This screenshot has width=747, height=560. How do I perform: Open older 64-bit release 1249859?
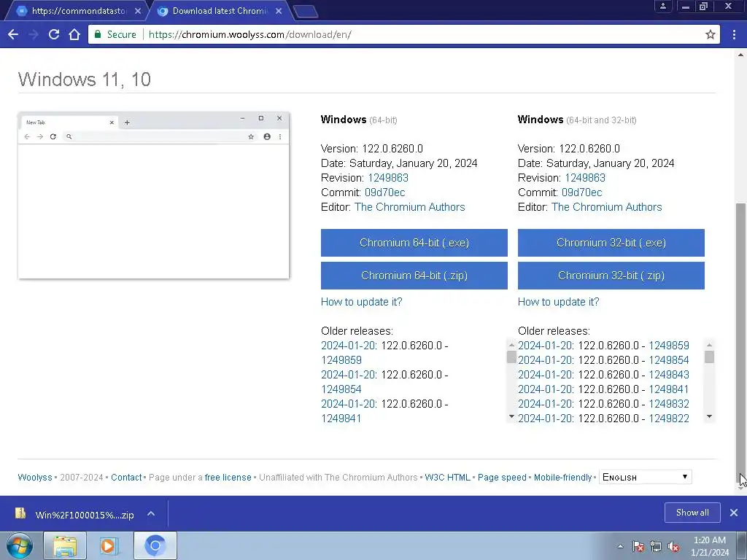point(341,360)
